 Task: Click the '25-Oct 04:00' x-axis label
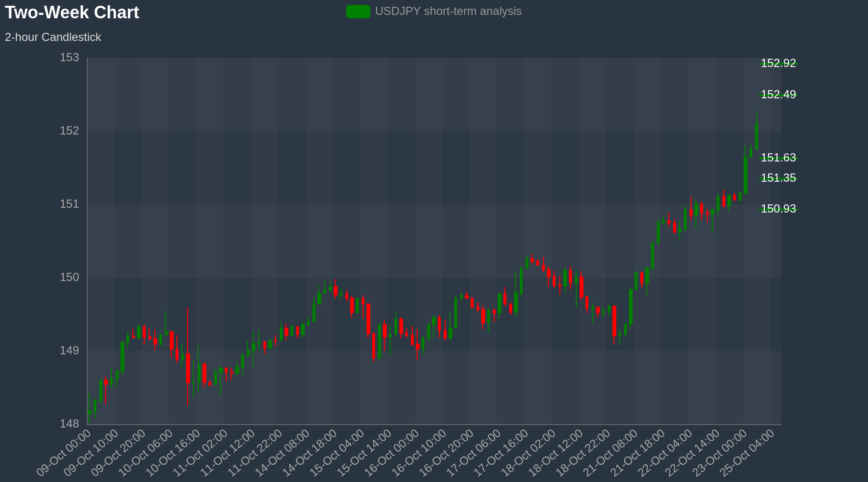pyautogui.click(x=747, y=453)
